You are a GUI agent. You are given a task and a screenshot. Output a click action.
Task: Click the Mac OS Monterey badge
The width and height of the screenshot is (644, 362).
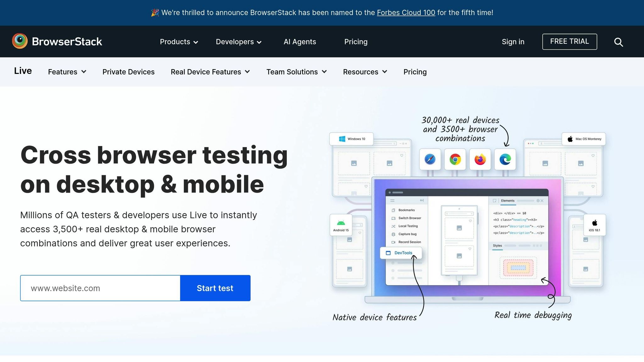click(x=584, y=139)
